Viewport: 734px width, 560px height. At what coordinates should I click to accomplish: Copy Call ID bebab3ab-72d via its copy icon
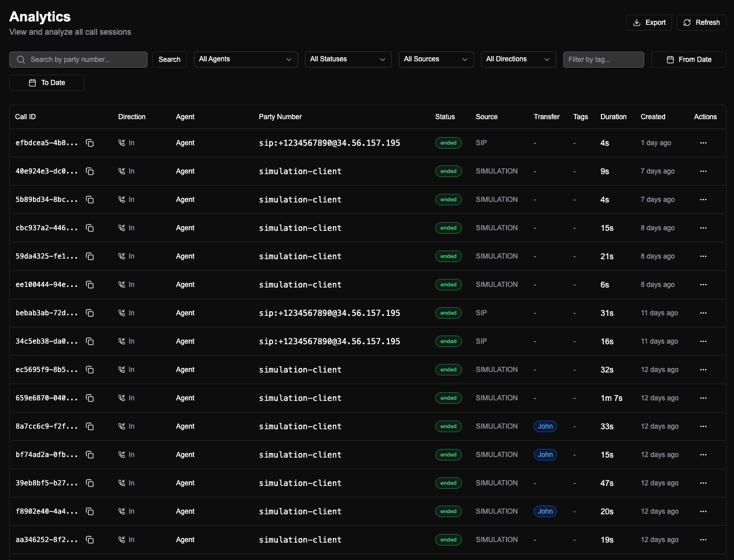[x=90, y=313]
